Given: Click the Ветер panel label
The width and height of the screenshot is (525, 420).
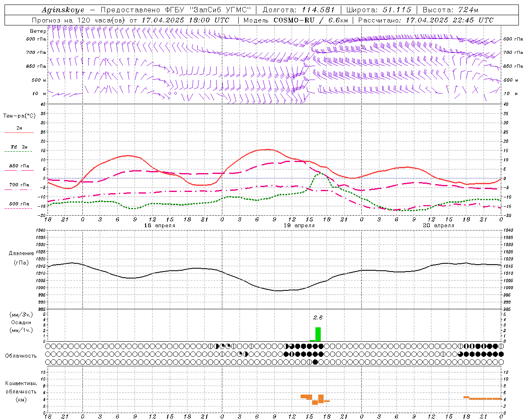Looking at the screenshot, I should [38, 31].
